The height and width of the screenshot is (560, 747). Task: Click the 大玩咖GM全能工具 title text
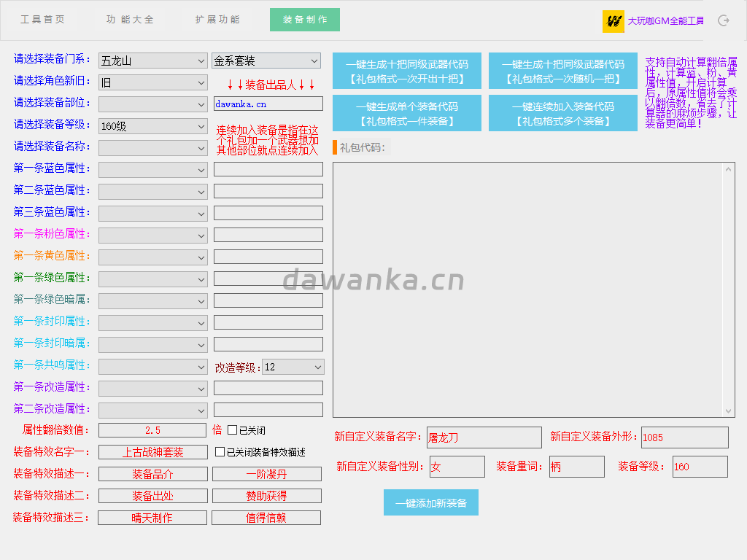665,21
